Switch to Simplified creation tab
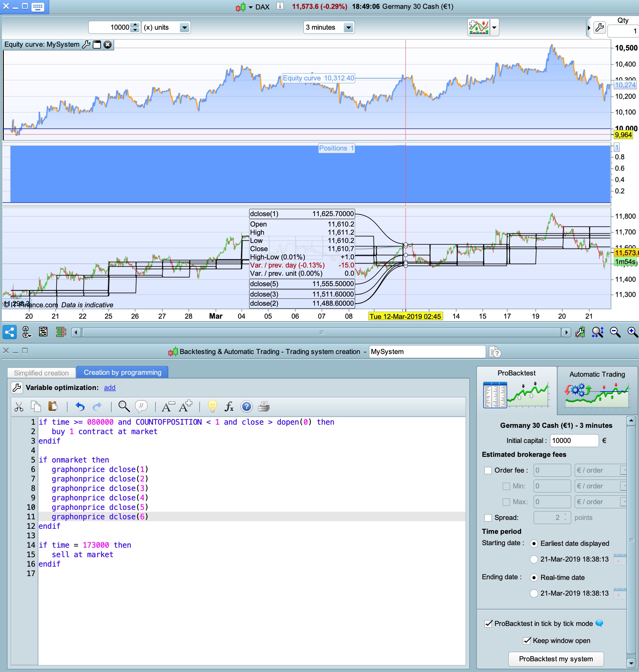 coord(41,373)
